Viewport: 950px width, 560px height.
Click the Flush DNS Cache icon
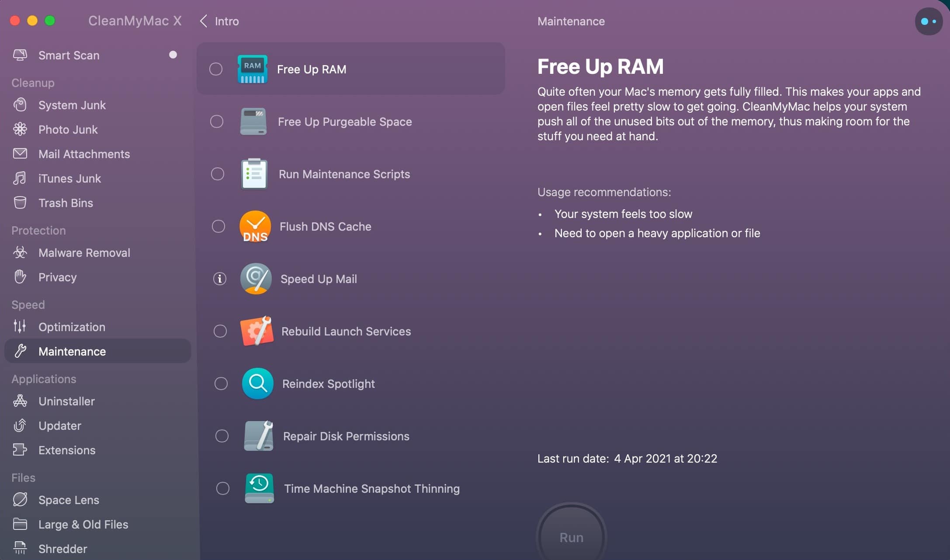point(255,226)
